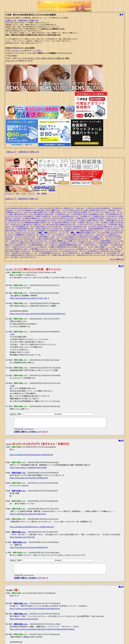Click Choose File in thread 1:717 form

click(x=19, y=429)
